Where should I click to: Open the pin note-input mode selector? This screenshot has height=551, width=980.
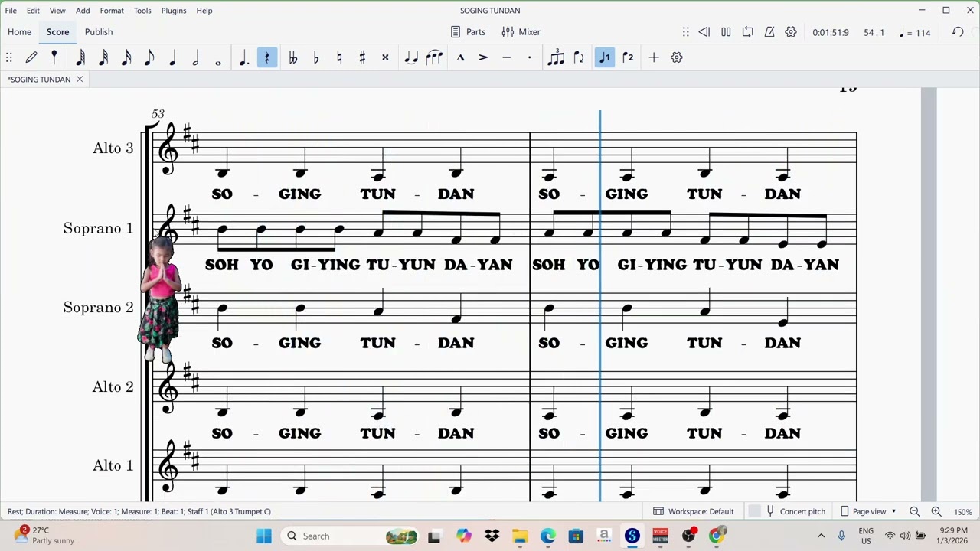click(54, 57)
